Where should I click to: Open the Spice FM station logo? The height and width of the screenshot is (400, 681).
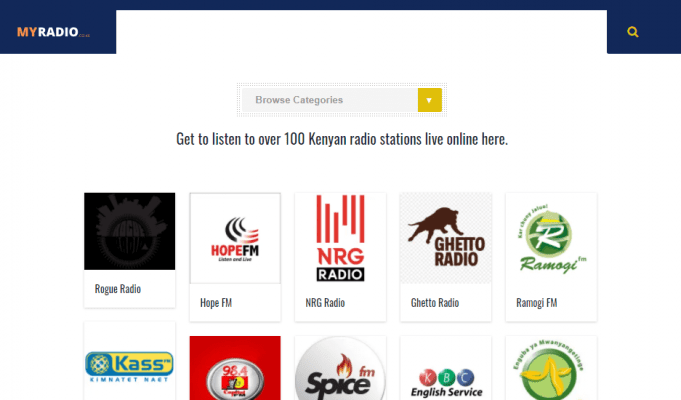pos(340,368)
